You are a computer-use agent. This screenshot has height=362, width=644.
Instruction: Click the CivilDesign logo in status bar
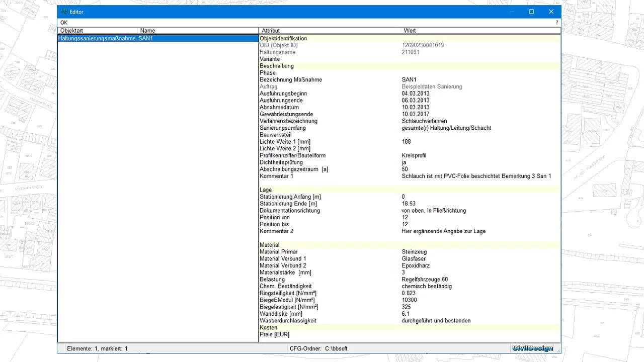pyautogui.click(x=532, y=348)
